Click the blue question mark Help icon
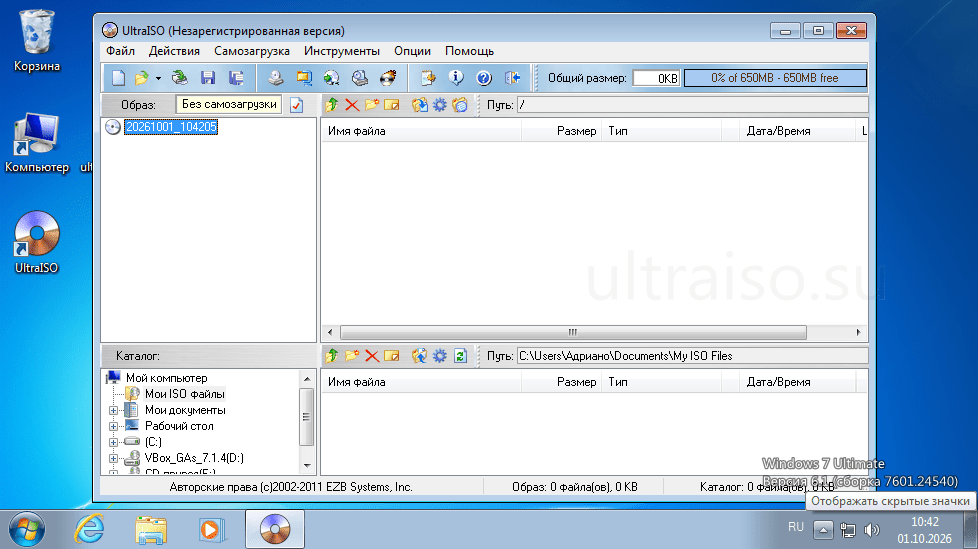 (484, 78)
